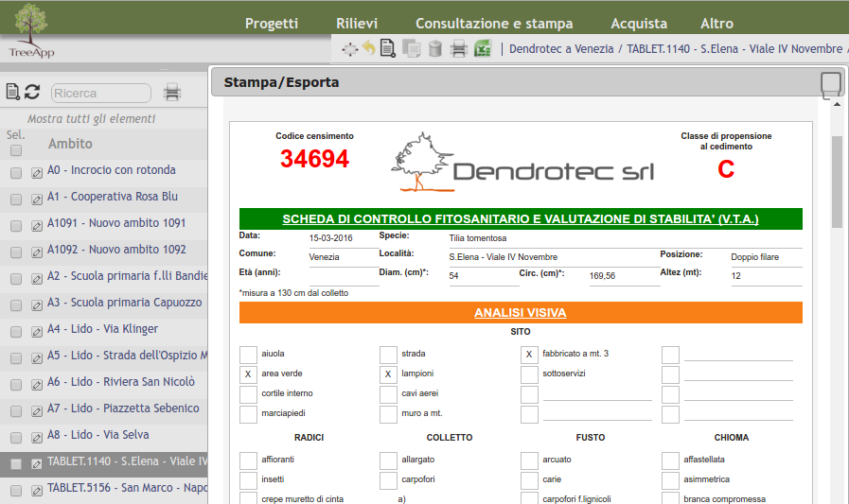Image resolution: width=849 pixels, height=504 pixels.
Task: Click the printer icon beside Ricerca field
Action: pyautogui.click(x=172, y=93)
